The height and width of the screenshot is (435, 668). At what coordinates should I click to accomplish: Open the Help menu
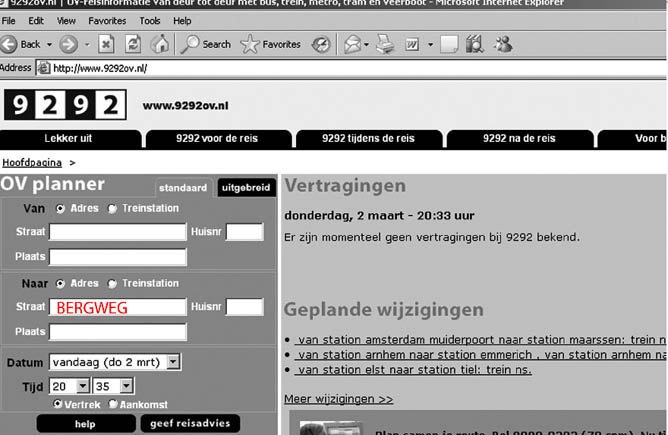pos(182,21)
